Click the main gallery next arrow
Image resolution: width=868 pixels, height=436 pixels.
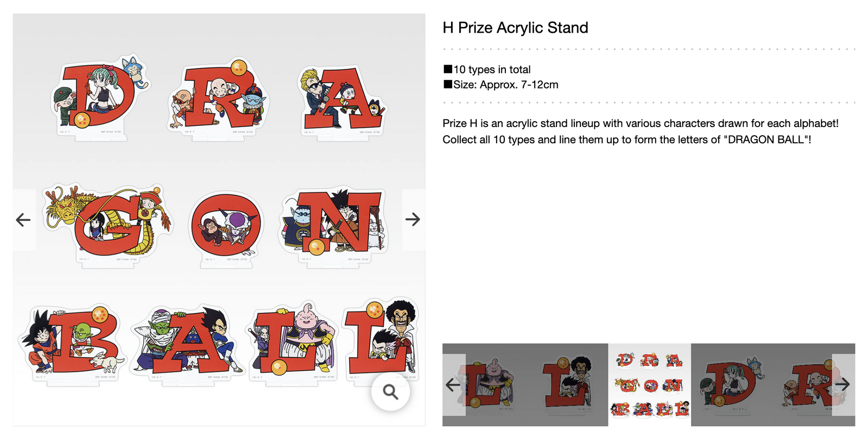pyautogui.click(x=413, y=219)
